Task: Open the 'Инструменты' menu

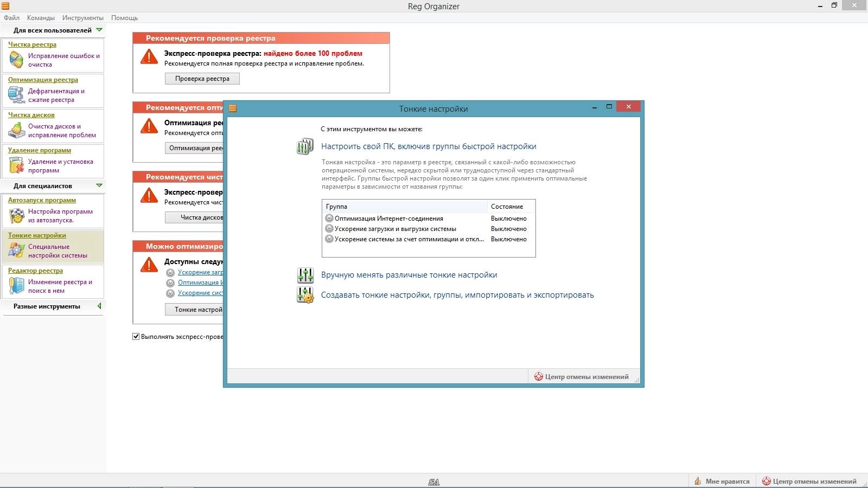Action: pos(83,18)
